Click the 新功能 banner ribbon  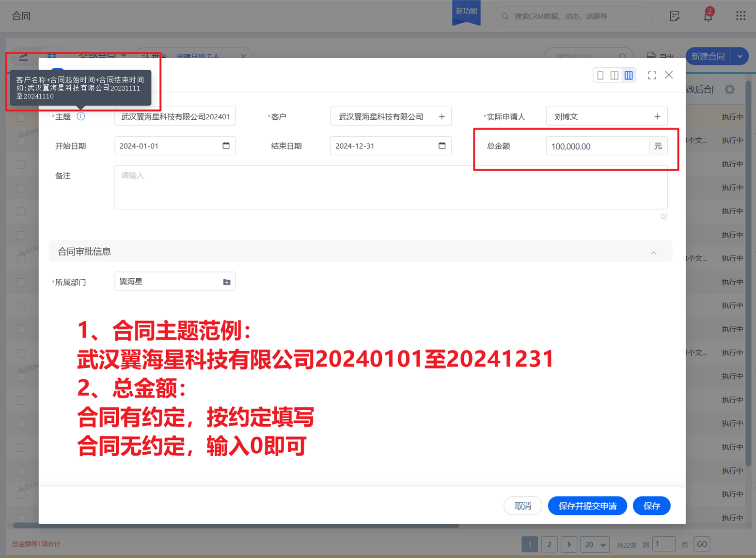pyautogui.click(x=466, y=12)
